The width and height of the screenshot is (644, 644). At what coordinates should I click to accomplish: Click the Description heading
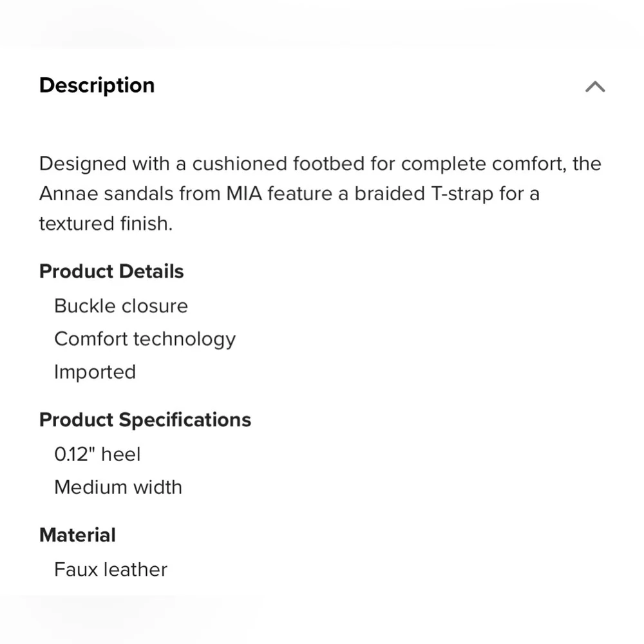pyautogui.click(x=97, y=86)
